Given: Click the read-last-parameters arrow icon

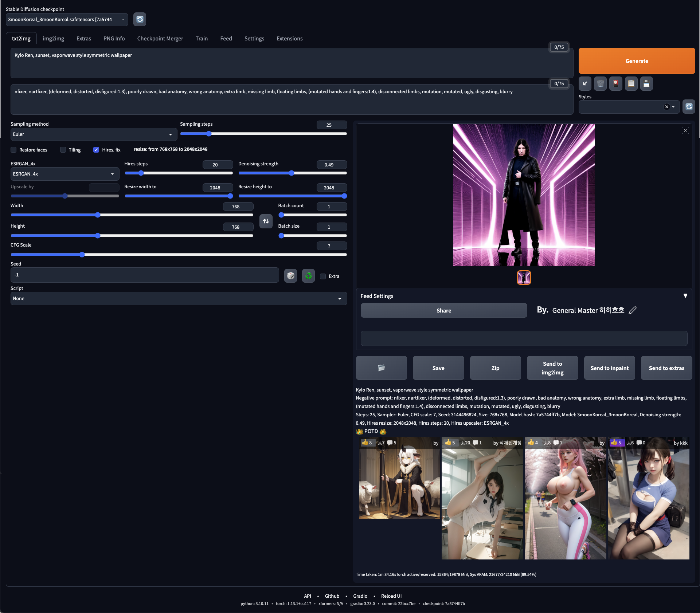Looking at the screenshot, I should 585,84.
